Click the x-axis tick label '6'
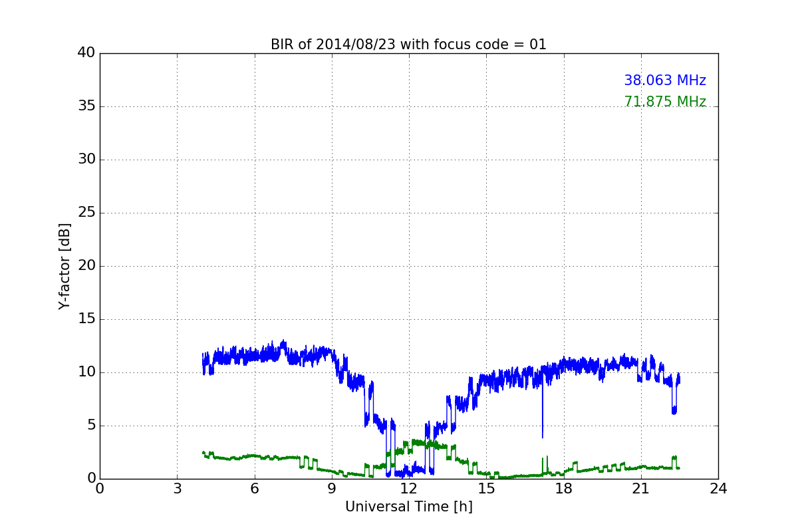 254,489
